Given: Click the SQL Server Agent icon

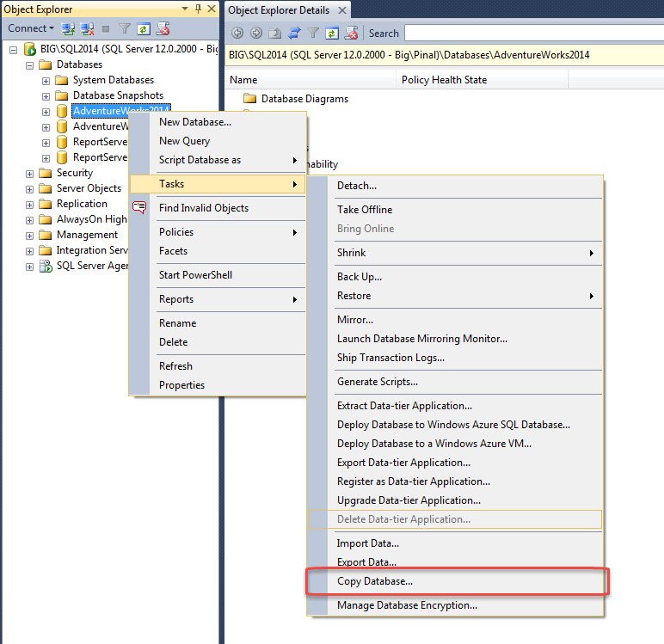Looking at the screenshot, I should point(46,266).
